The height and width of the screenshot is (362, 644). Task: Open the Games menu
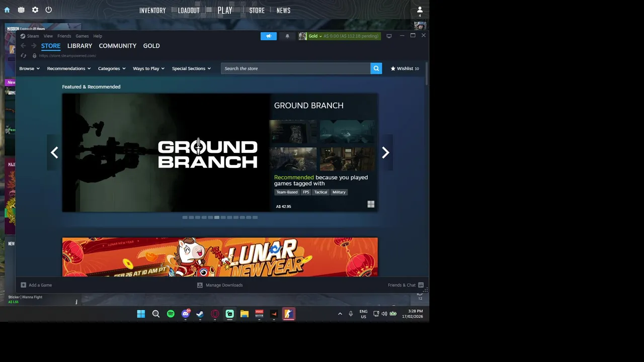(x=82, y=36)
